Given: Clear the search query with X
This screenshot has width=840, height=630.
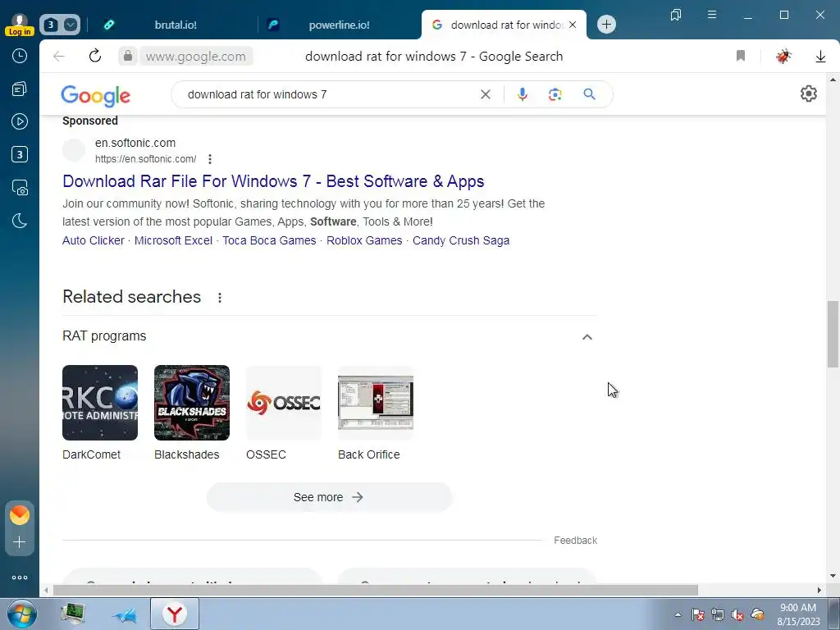Looking at the screenshot, I should pyautogui.click(x=486, y=94).
